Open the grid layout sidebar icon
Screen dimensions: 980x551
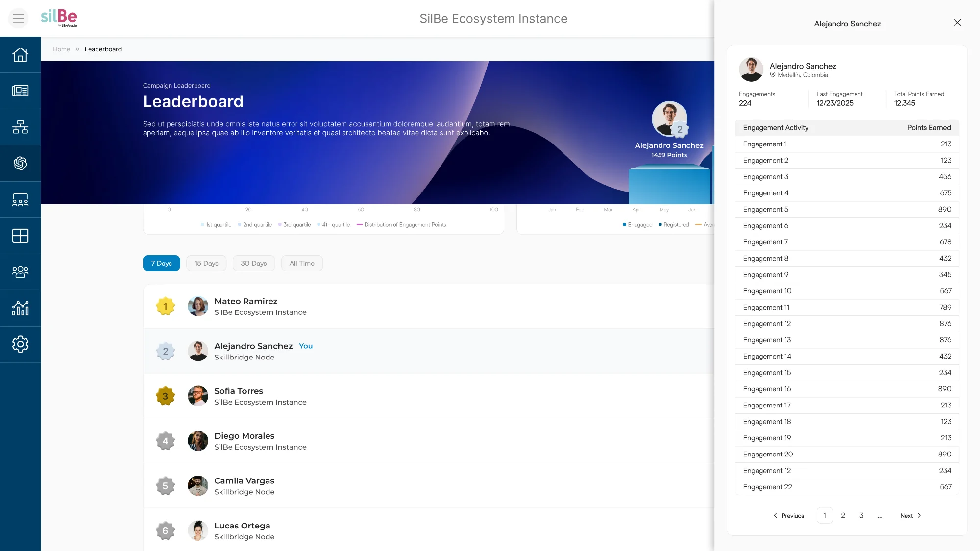pyautogui.click(x=20, y=236)
